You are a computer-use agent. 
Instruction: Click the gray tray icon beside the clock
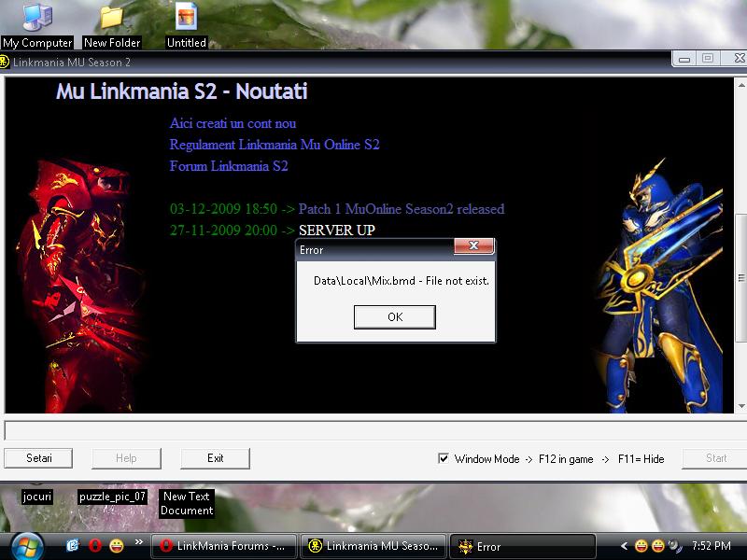click(x=675, y=546)
